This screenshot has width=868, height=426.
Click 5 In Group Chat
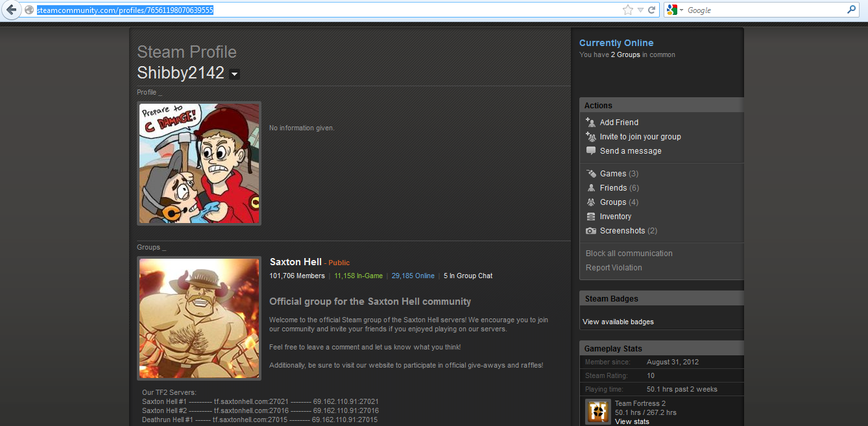tap(468, 276)
